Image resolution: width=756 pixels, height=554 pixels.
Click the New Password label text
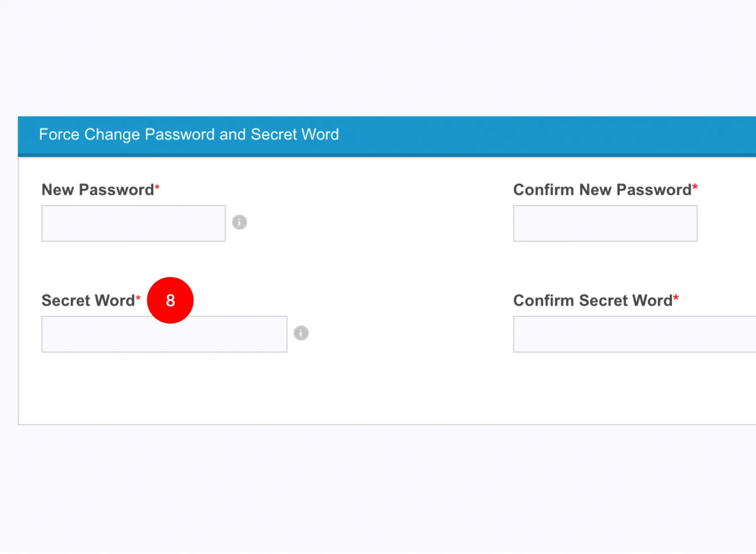point(97,190)
